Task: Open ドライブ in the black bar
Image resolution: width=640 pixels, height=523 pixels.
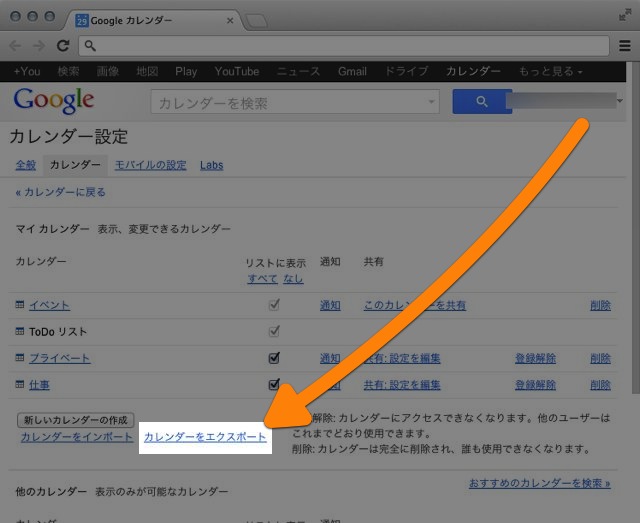Action: 407,71
